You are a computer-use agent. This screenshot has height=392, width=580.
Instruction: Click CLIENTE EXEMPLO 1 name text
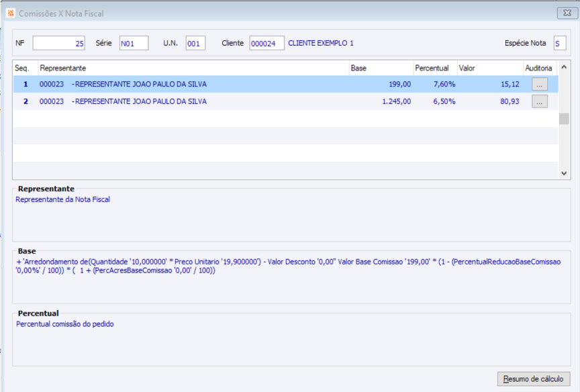321,43
